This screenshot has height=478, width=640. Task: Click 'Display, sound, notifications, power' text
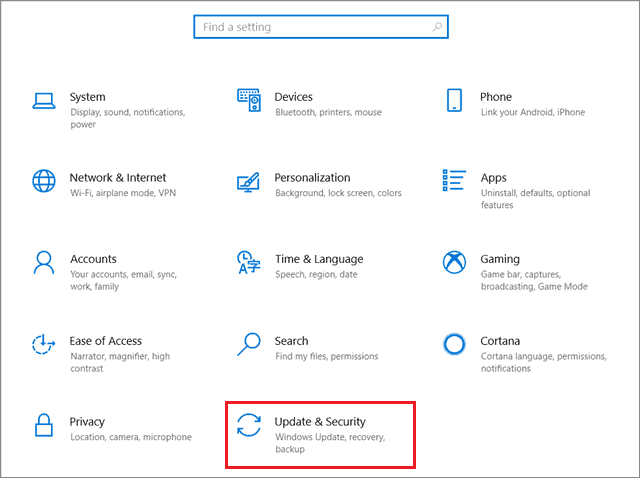coord(128,118)
